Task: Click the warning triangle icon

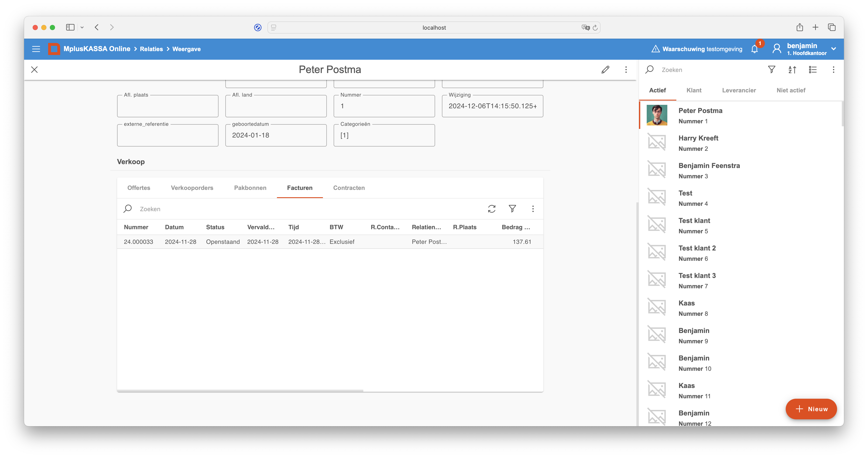Action: tap(655, 49)
